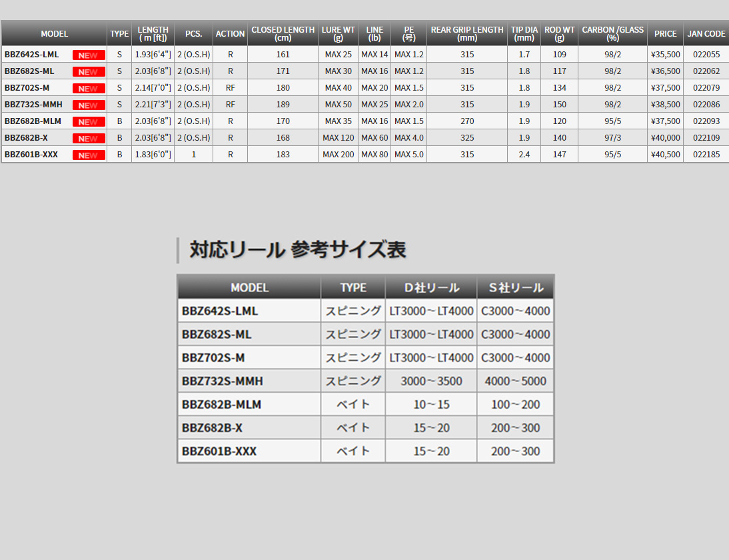Select the TIP DIA (mm) column header
This screenshot has height=560, width=729.
tap(524, 33)
